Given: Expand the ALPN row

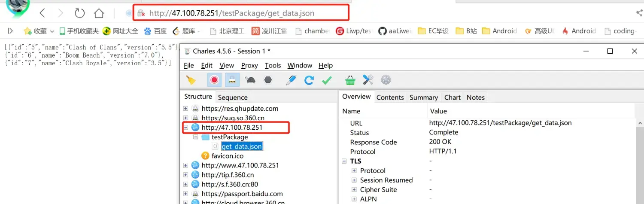Looking at the screenshot, I should (x=354, y=199).
